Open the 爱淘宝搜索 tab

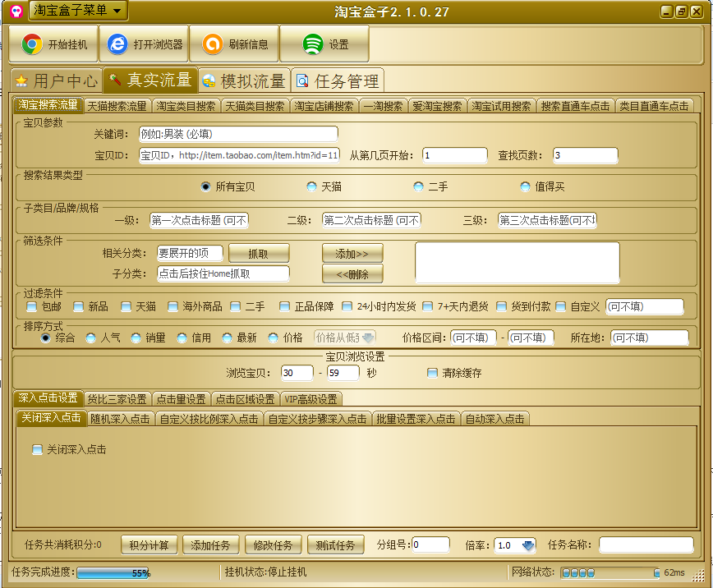(x=437, y=107)
